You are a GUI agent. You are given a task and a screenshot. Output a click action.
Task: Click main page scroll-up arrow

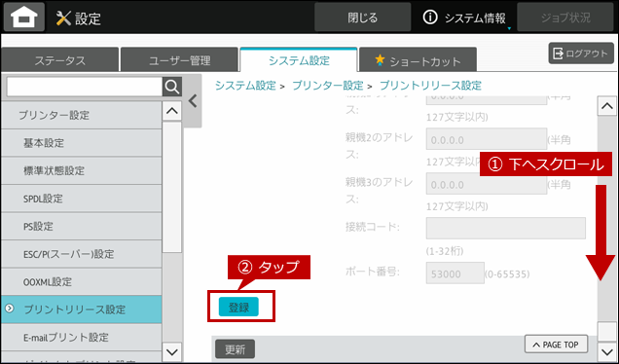coord(606,106)
